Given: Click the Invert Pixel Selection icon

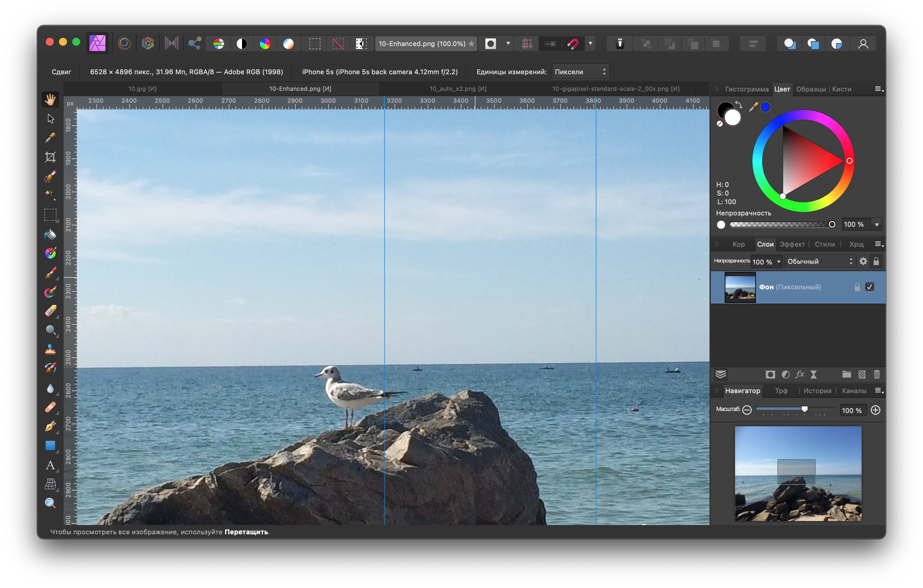Looking at the screenshot, I should point(361,44).
